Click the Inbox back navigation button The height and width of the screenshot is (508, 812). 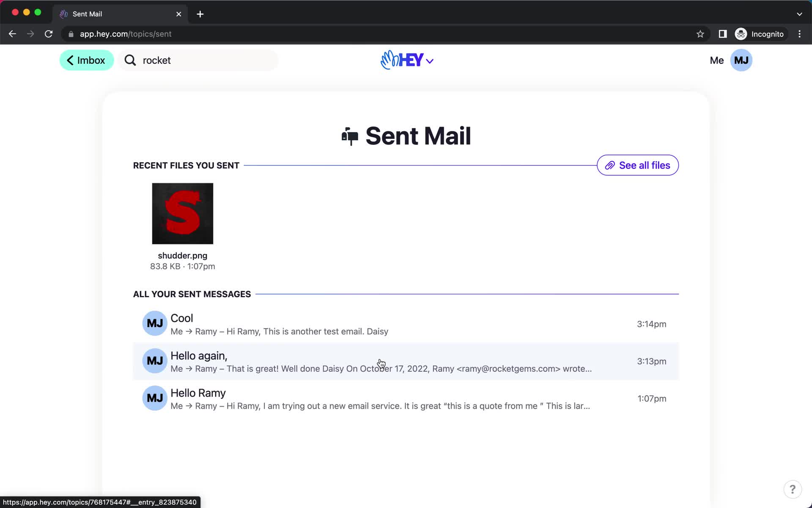(x=86, y=60)
